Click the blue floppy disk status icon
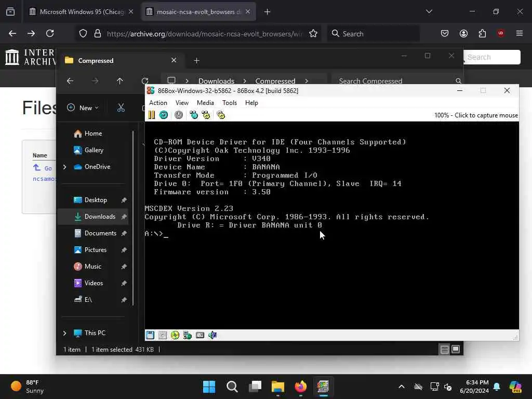532x399 pixels. coord(150,335)
